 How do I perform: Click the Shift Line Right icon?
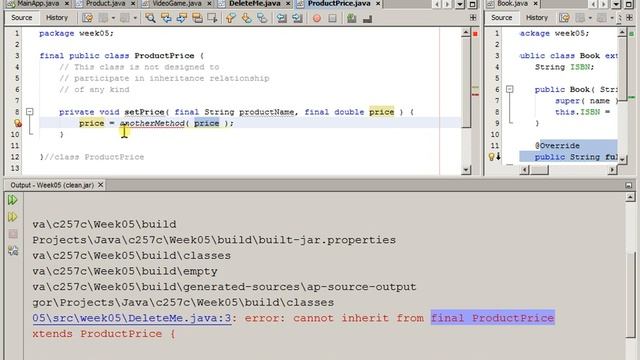(297, 18)
